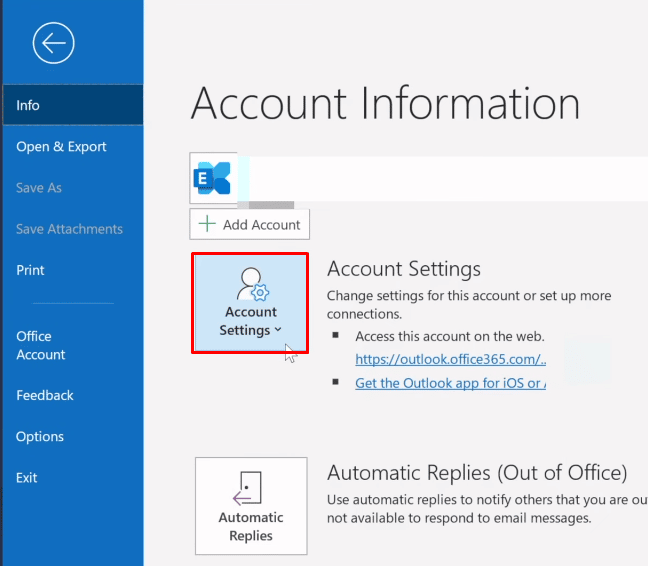The height and width of the screenshot is (566, 648).
Task: Click the Exchange account logo icon
Action: pos(212,178)
